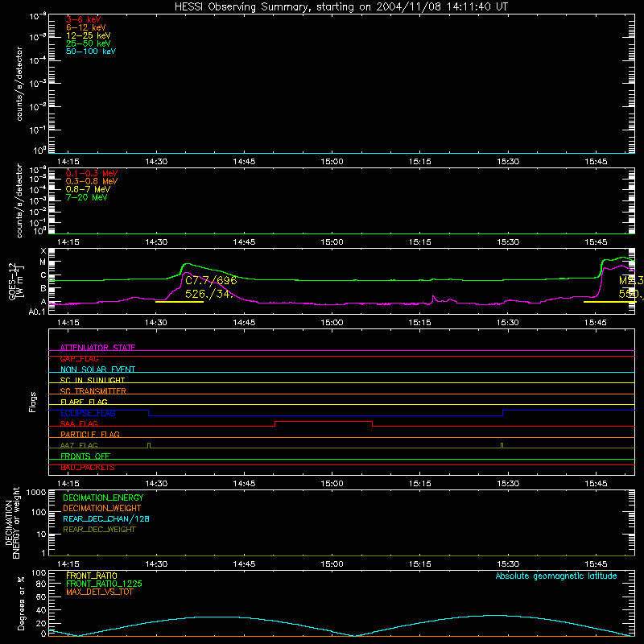Click the SC_TRANSMITTER flag label
644x644 pixels.
pos(93,391)
